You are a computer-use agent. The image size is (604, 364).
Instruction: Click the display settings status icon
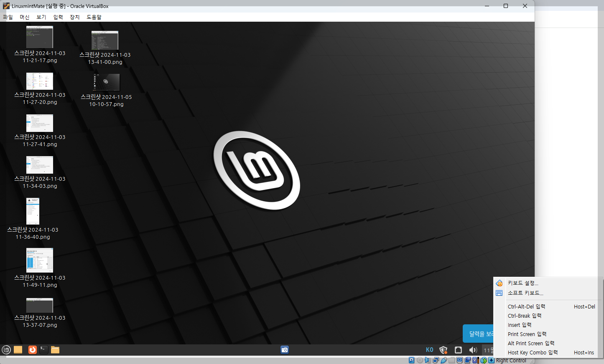(459, 360)
